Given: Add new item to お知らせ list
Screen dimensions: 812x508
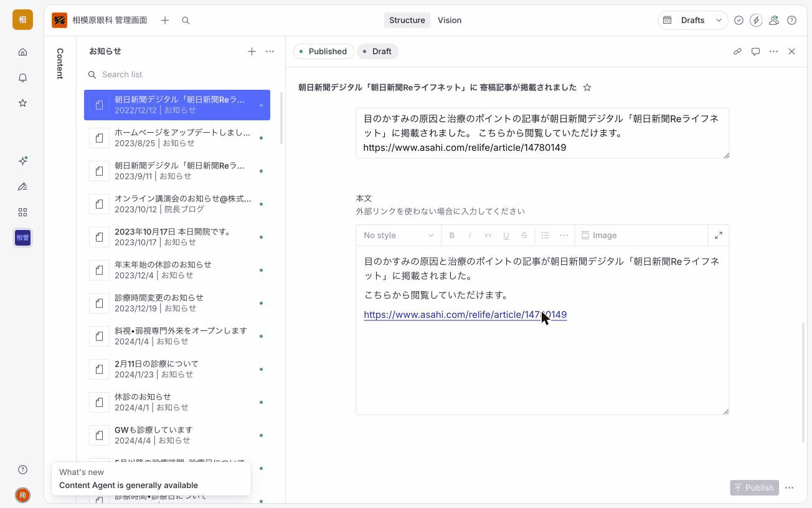Looking at the screenshot, I should tap(252, 51).
